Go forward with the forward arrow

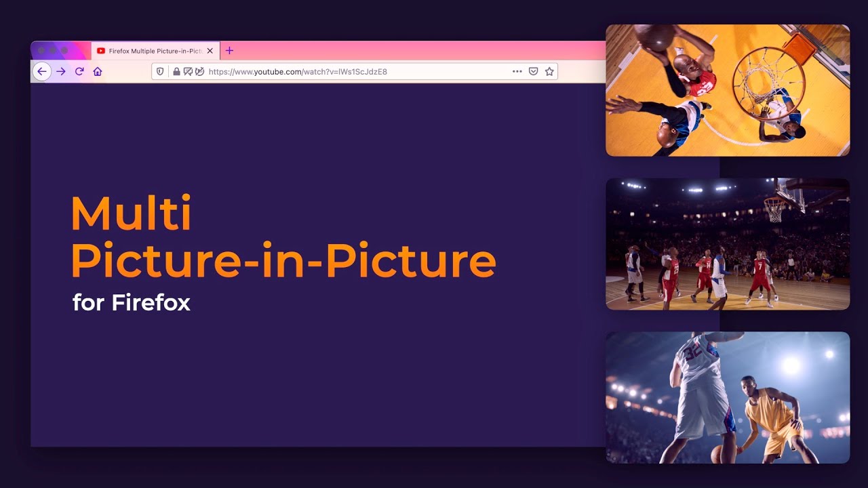click(x=61, y=71)
